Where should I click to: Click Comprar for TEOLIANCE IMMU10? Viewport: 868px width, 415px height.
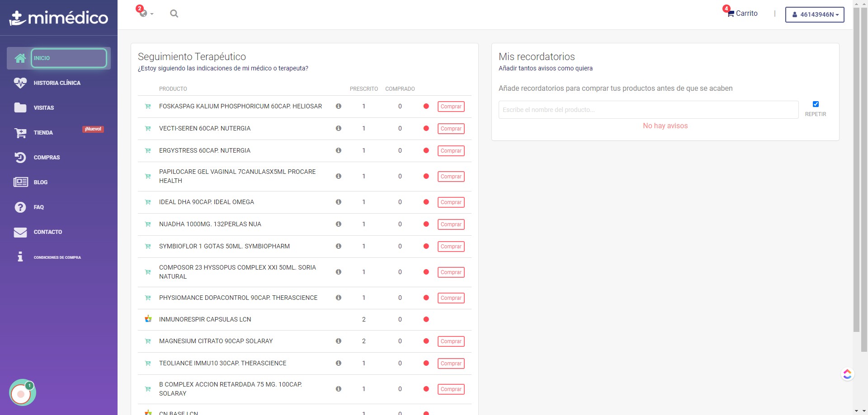point(451,364)
